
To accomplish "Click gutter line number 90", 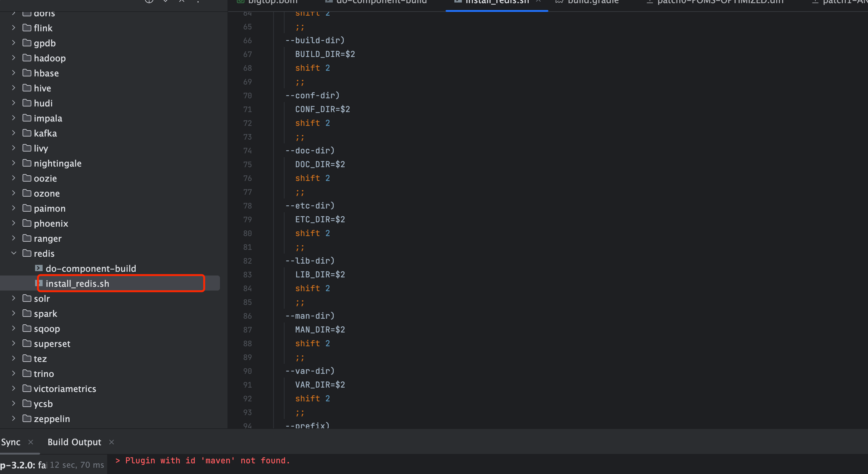I will (247, 371).
